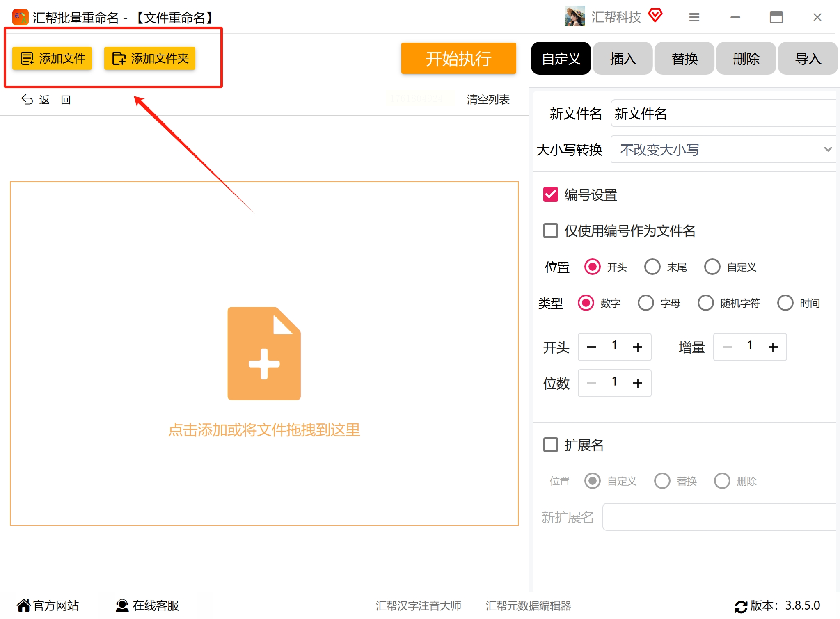Enable the extension (扩展名) checkbox
This screenshot has width=840, height=619.
pyautogui.click(x=550, y=445)
